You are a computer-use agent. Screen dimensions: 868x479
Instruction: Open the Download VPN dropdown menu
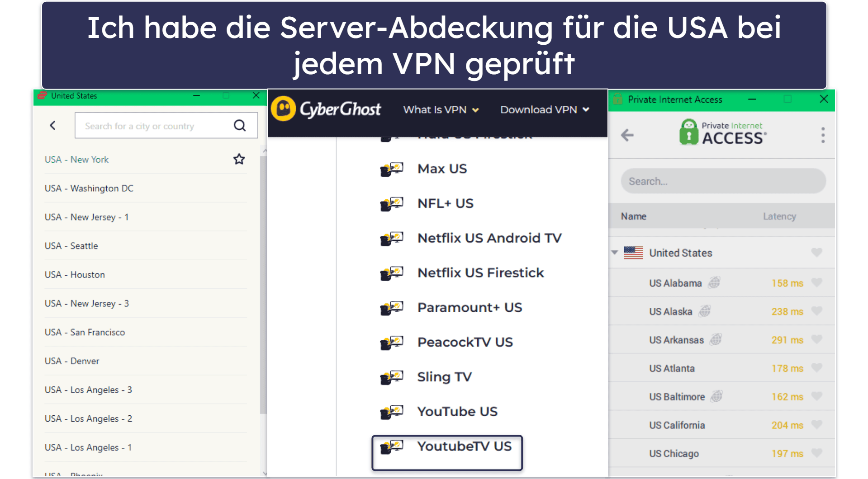545,110
